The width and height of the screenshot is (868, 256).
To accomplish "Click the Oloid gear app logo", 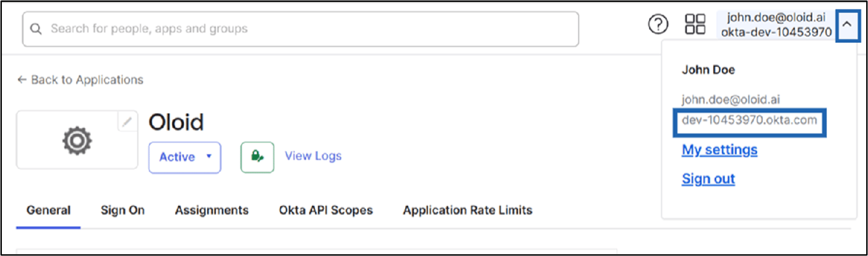I will (77, 140).
